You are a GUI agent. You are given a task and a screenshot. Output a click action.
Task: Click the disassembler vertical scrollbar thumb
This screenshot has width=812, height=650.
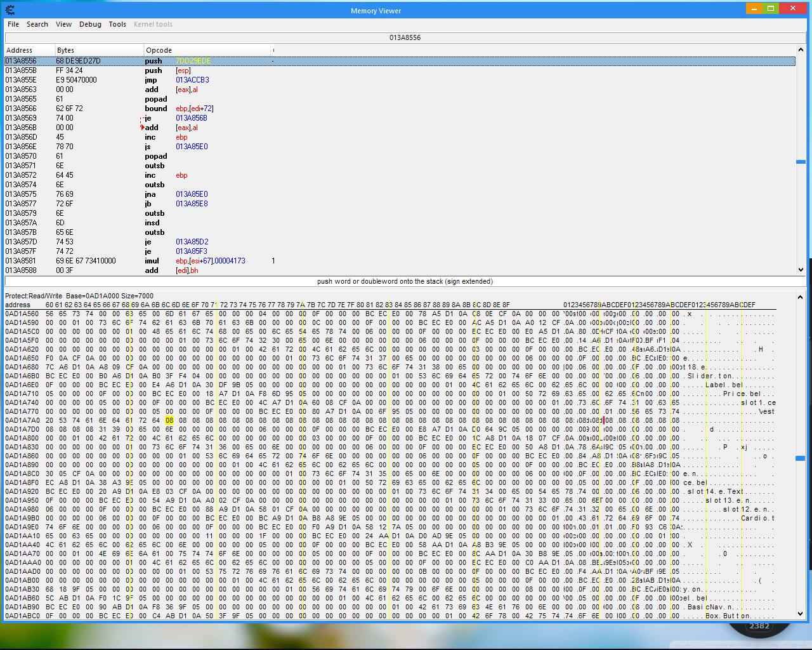[801, 162]
